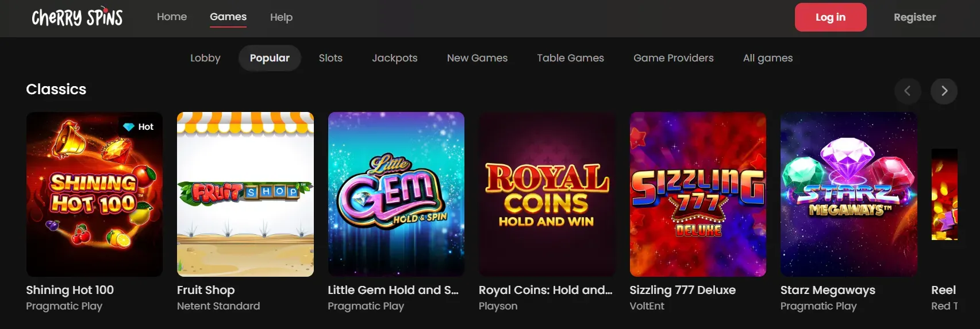Click the Cherry Spins logo
The width and height of the screenshot is (980, 329).
[77, 17]
